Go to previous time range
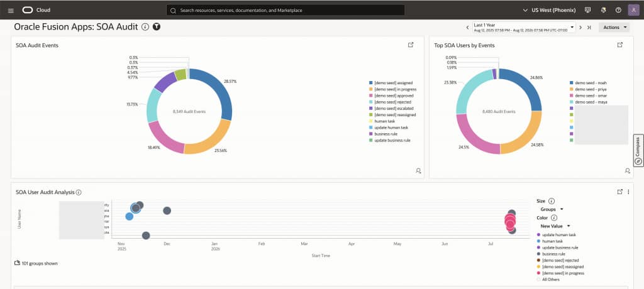 [x=467, y=28]
